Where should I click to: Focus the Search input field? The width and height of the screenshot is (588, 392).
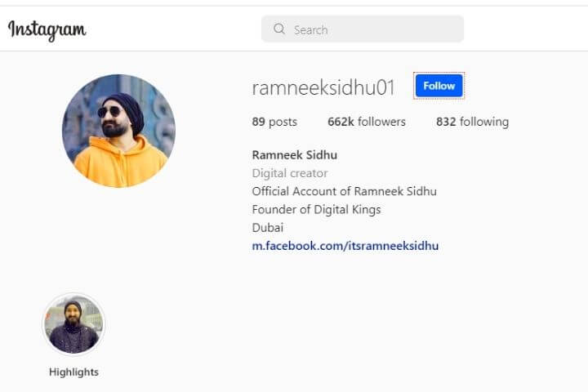click(x=363, y=29)
